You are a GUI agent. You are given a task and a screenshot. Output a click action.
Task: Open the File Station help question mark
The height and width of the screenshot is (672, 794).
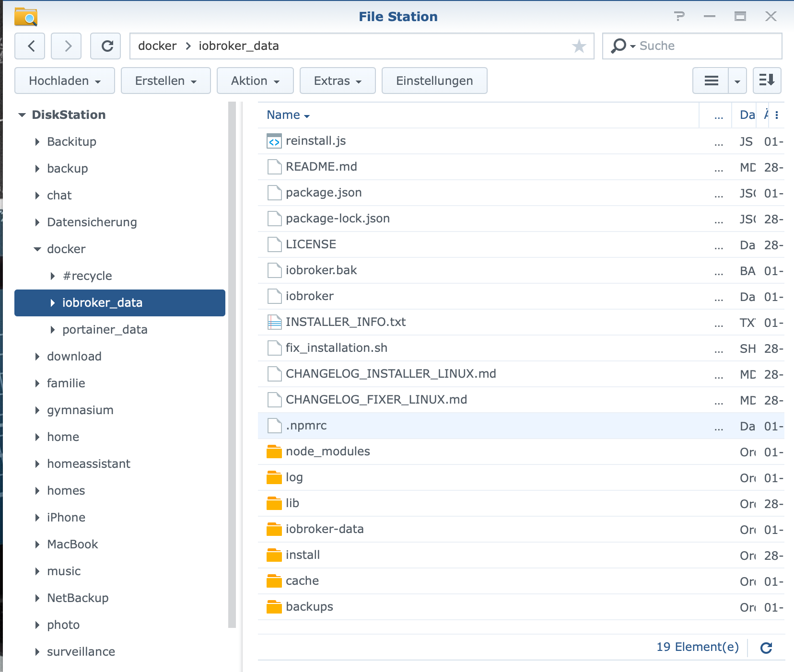679,16
